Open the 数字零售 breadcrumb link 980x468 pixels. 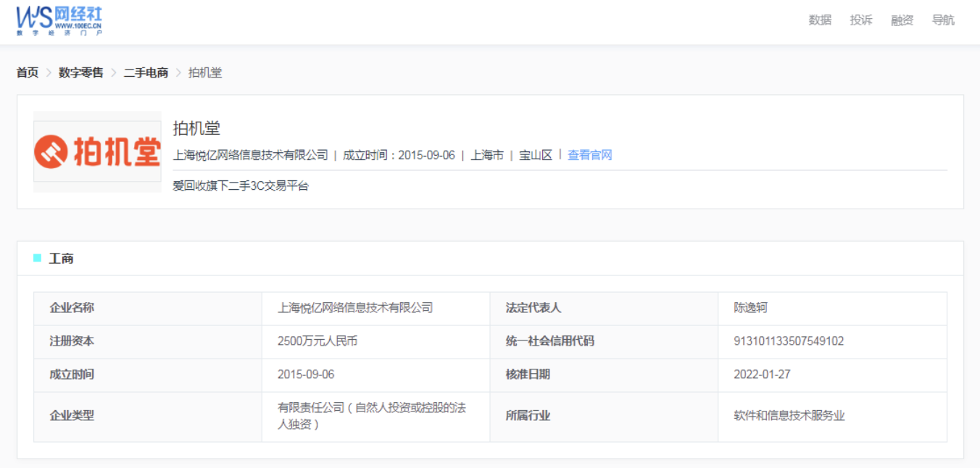click(81, 72)
